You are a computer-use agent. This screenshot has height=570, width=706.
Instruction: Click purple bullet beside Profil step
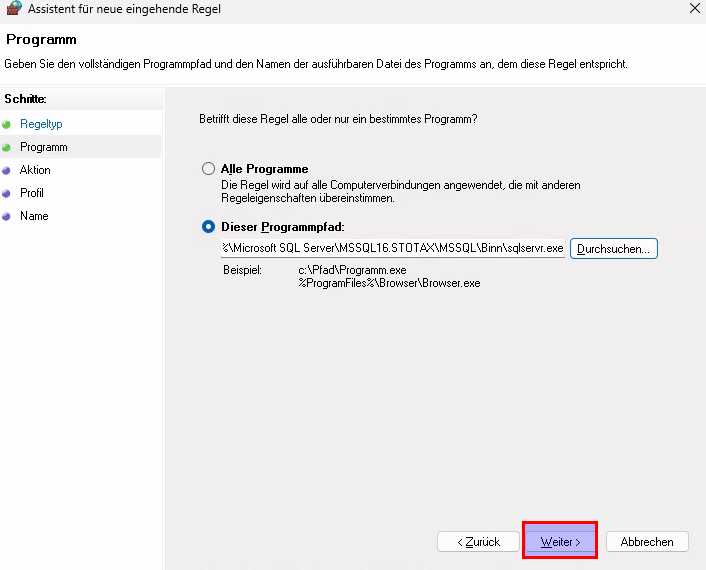click(x=7, y=193)
